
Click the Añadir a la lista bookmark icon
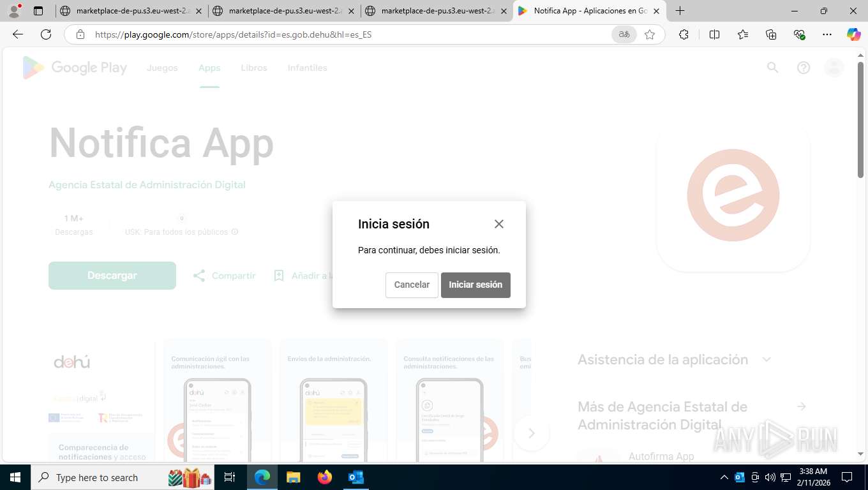click(x=279, y=276)
